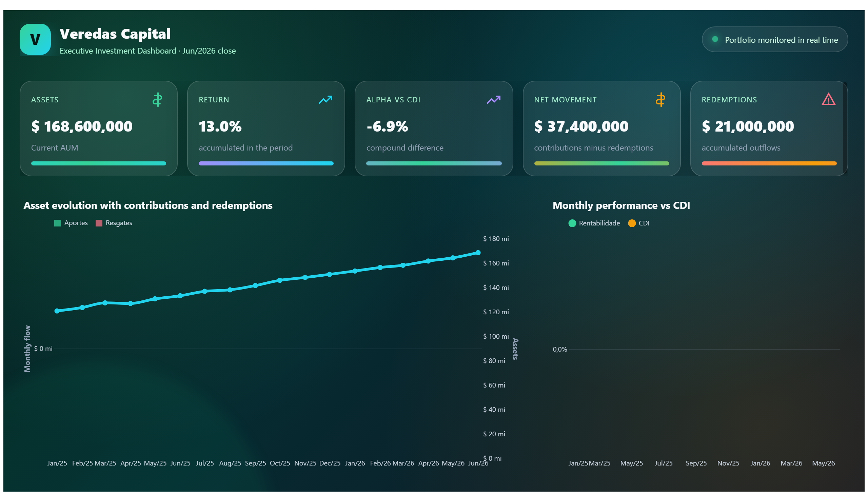Click the 'Assets' right axis title
This screenshot has height=495, width=868.
(x=515, y=349)
